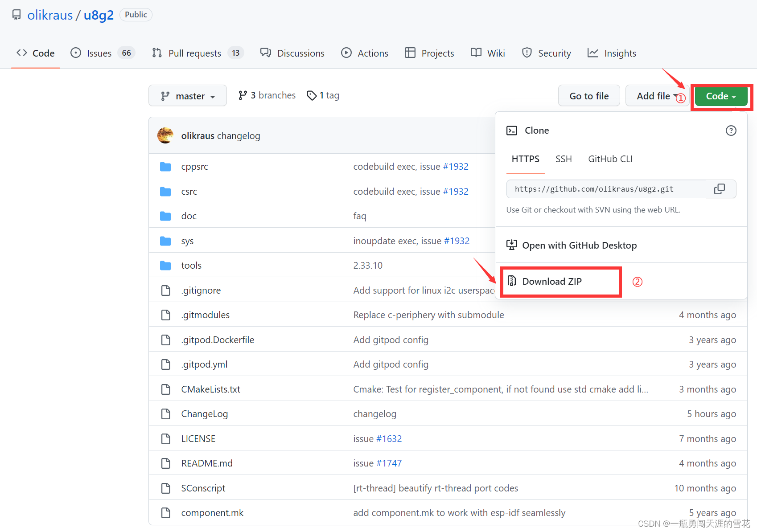Viewport: 757px width, 532px height.
Task: Open the Wiki tab
Action: (488, 53)
